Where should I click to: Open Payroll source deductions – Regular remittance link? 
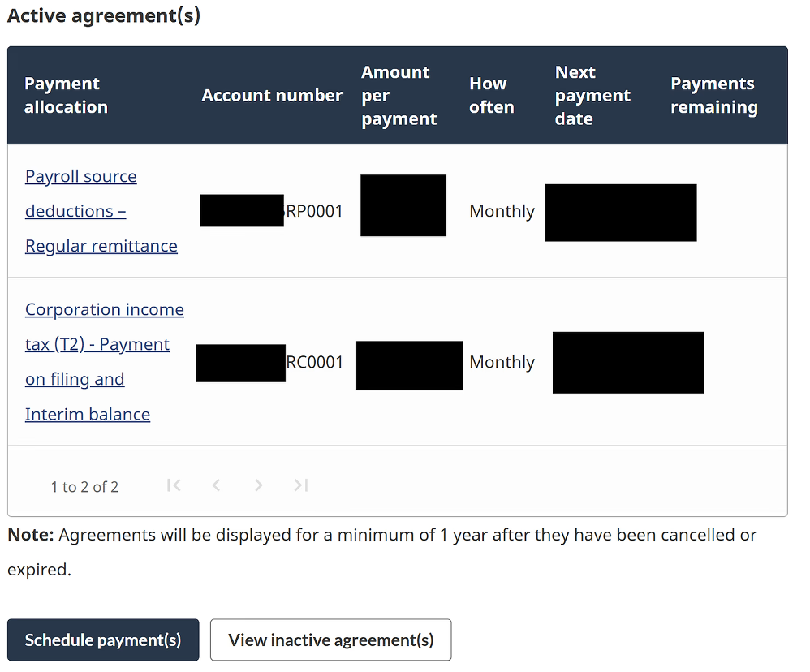click(81, 211)
